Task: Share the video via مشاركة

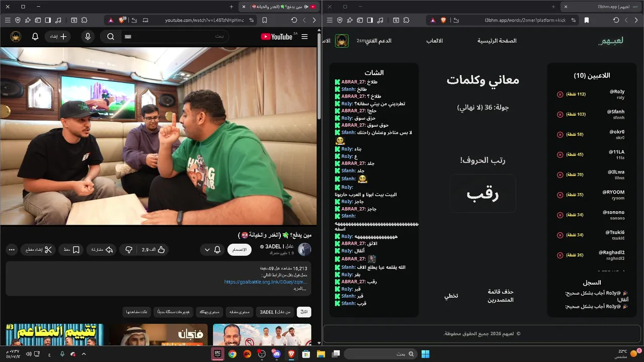Action: click(102, 250)
